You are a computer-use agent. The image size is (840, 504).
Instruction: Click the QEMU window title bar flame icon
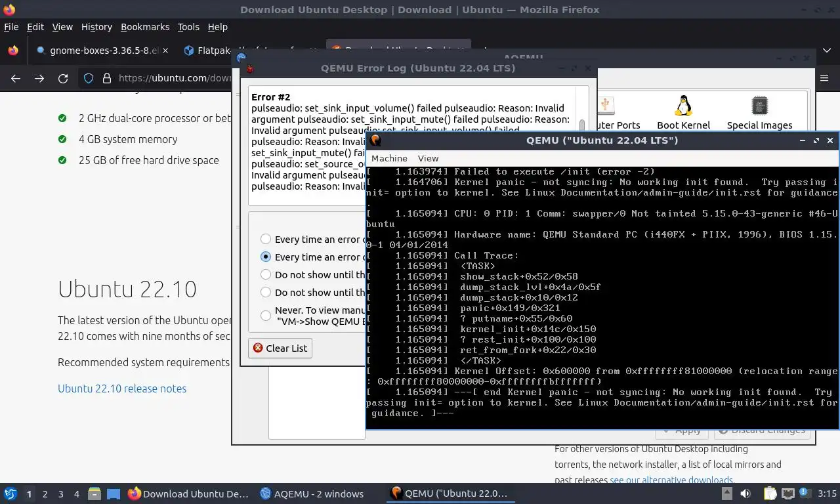[375, 140]
